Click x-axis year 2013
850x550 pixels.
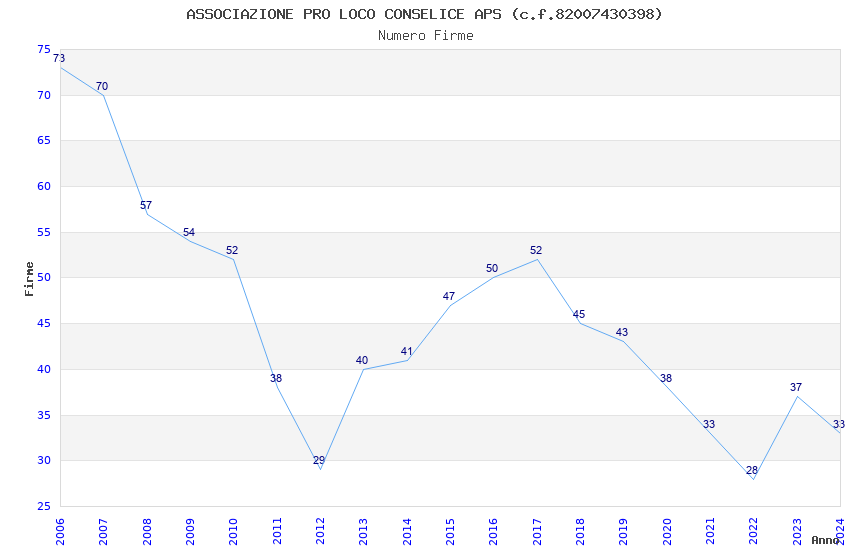[364, 532]
